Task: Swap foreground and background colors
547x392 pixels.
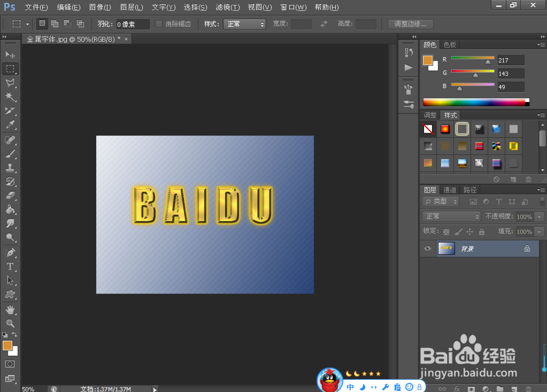Action: click(15, 335)
